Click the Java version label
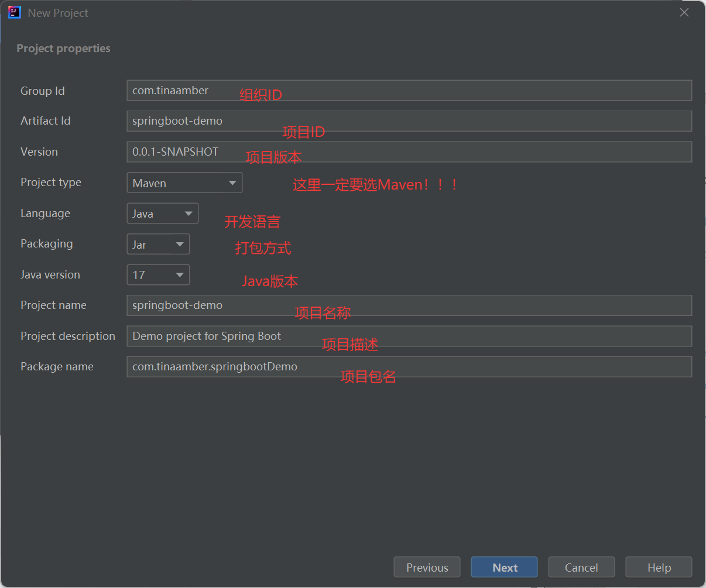 (50, 274)
